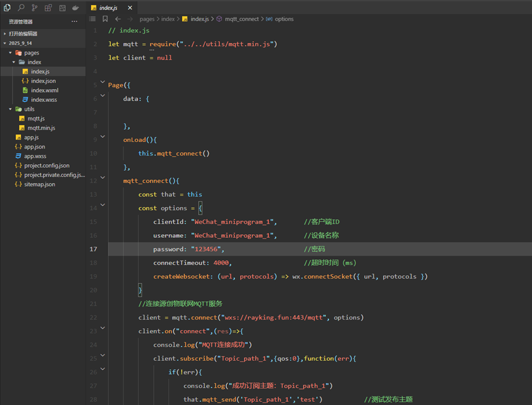
Task: Click the Docker whale icon
Action: (x=75, y=8)
